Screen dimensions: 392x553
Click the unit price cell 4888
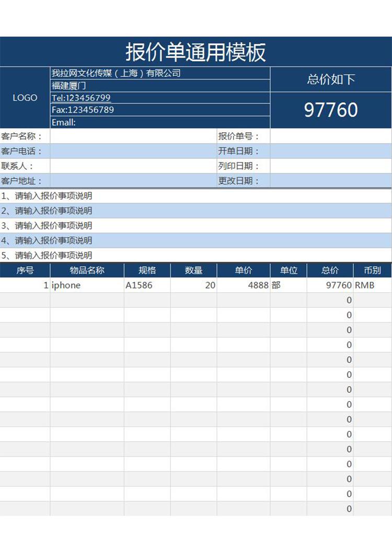(x=244, y=285)
